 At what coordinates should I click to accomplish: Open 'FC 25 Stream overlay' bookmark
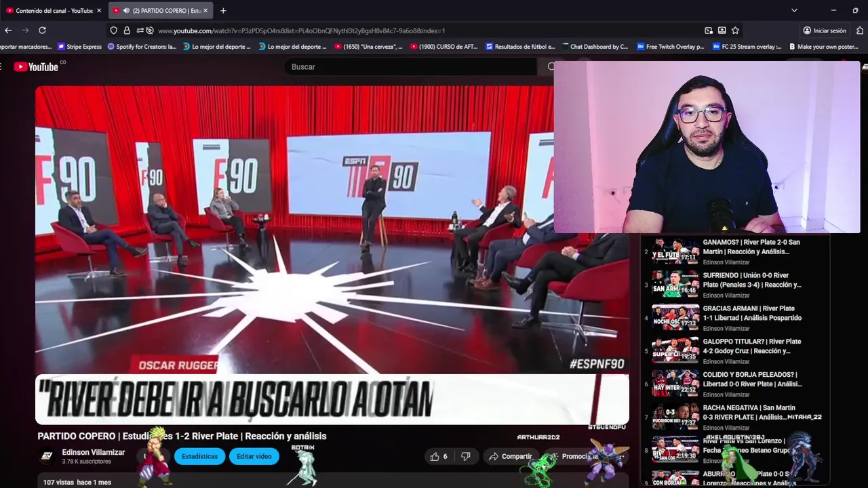[x=746, y=47]
